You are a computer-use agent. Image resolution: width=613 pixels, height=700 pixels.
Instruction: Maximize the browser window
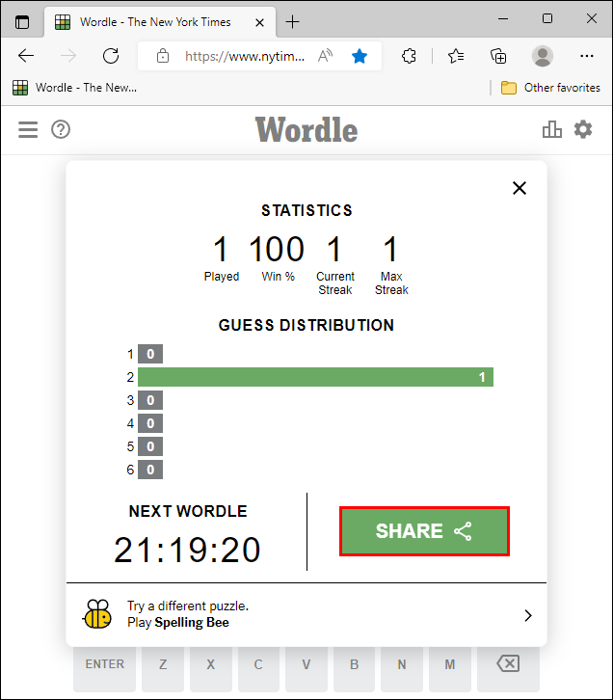(x=547, y=18)
